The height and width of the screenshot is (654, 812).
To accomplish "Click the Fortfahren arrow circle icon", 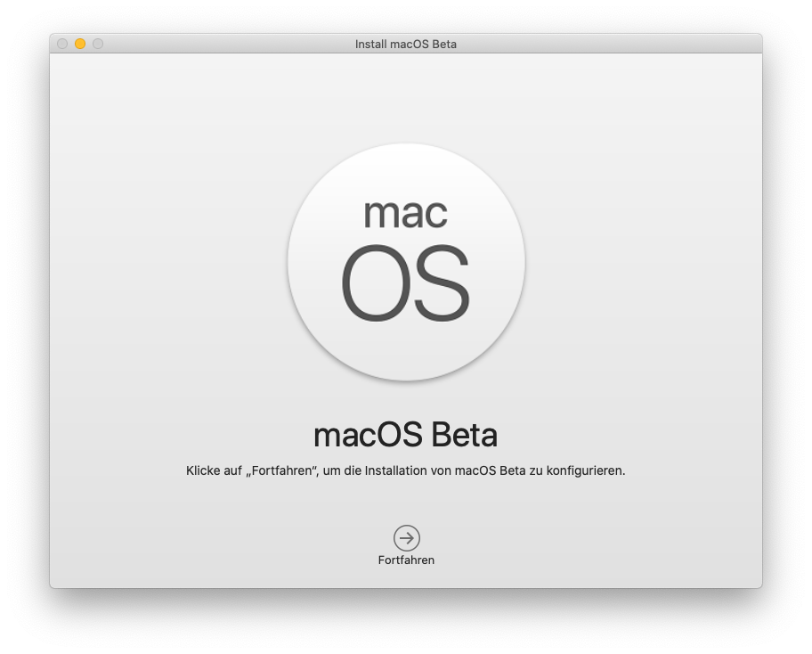I will [407, 538].
